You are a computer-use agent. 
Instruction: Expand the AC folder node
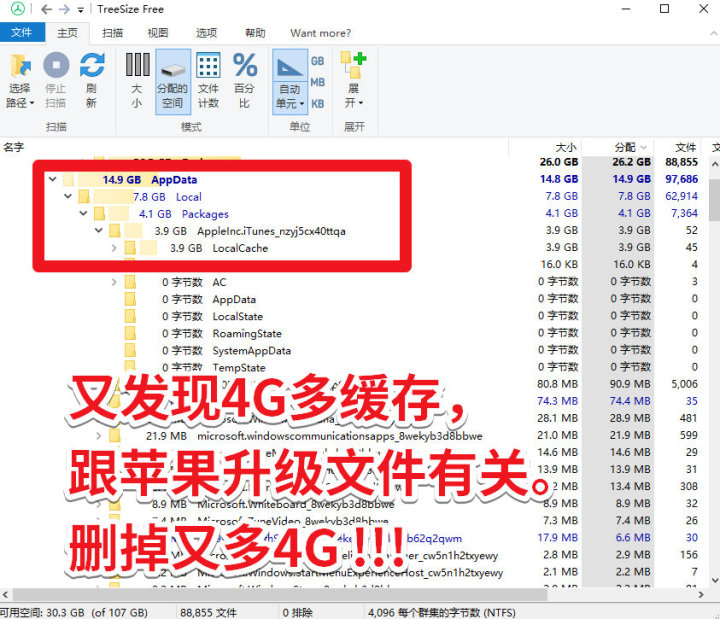(x=114, y=282)
